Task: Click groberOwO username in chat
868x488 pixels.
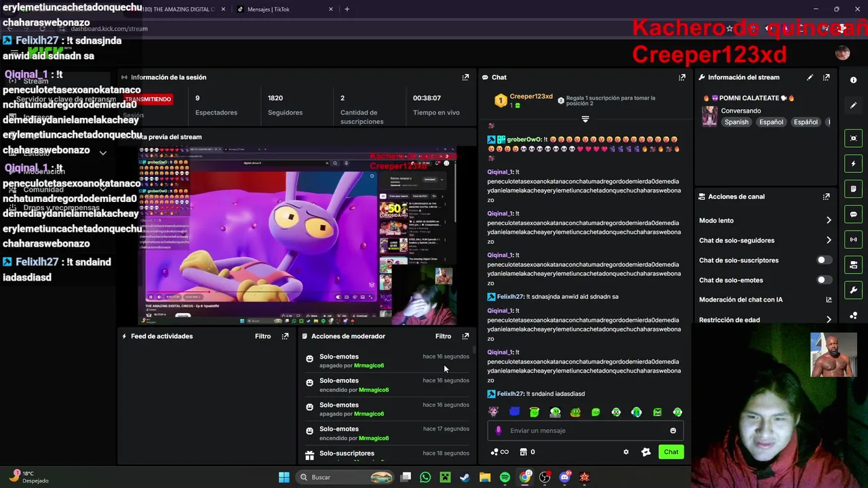Action: click(x=524, y=140)
